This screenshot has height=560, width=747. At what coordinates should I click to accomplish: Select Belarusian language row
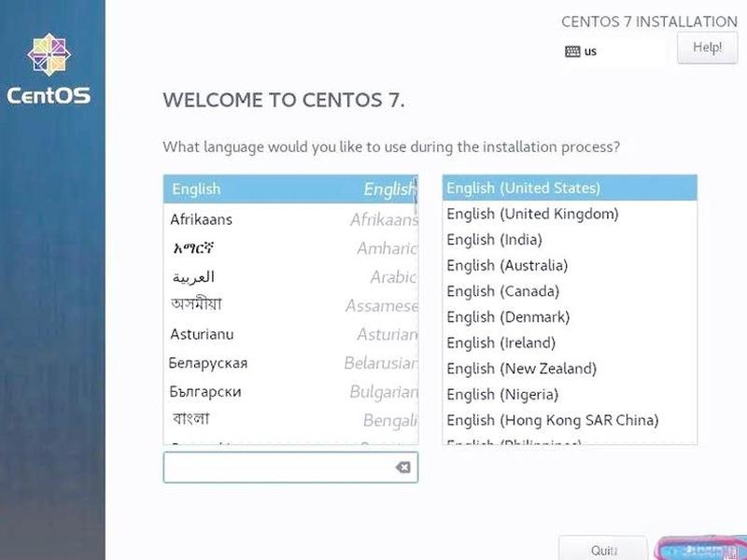tap(290, 363)
